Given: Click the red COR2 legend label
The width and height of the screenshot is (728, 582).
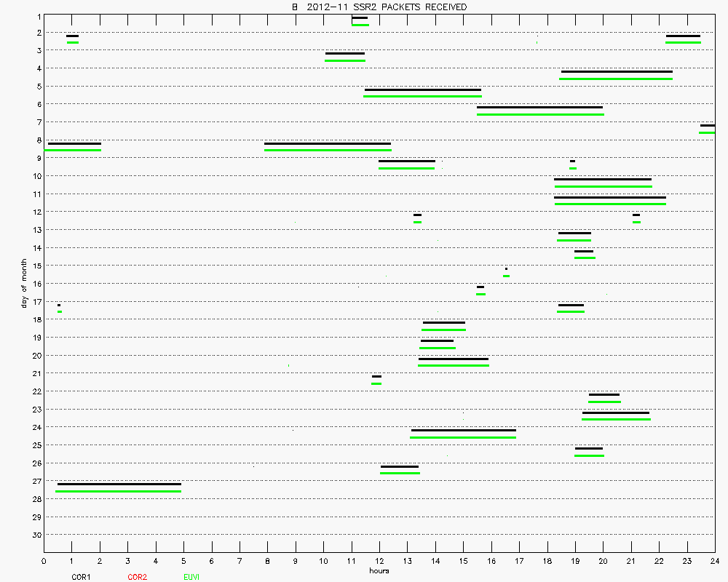Looking at the screenshot, I should [137, 577].
